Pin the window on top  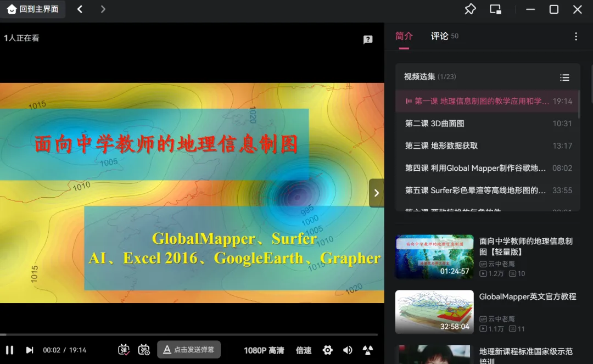[470, 9]
